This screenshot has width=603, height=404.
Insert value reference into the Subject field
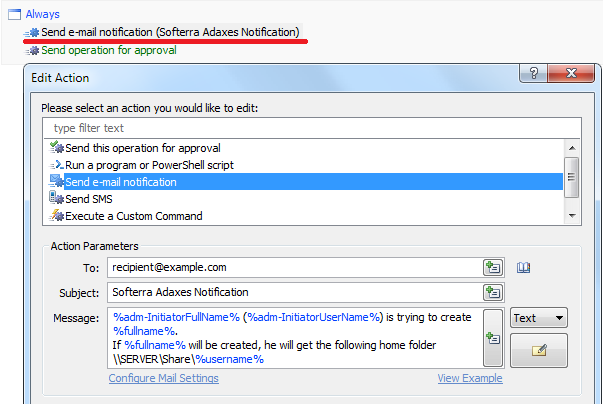493,293
